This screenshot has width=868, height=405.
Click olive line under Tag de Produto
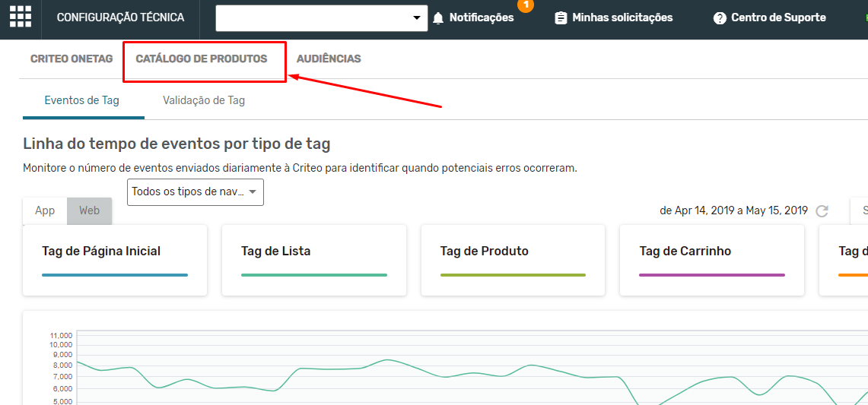pos(513,275)
